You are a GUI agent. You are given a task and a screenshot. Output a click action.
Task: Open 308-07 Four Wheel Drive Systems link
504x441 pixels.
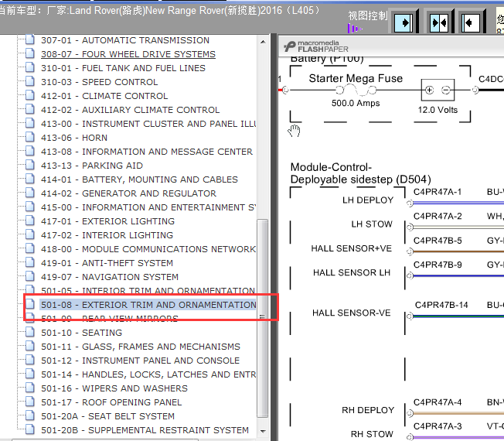pos(128,54)
